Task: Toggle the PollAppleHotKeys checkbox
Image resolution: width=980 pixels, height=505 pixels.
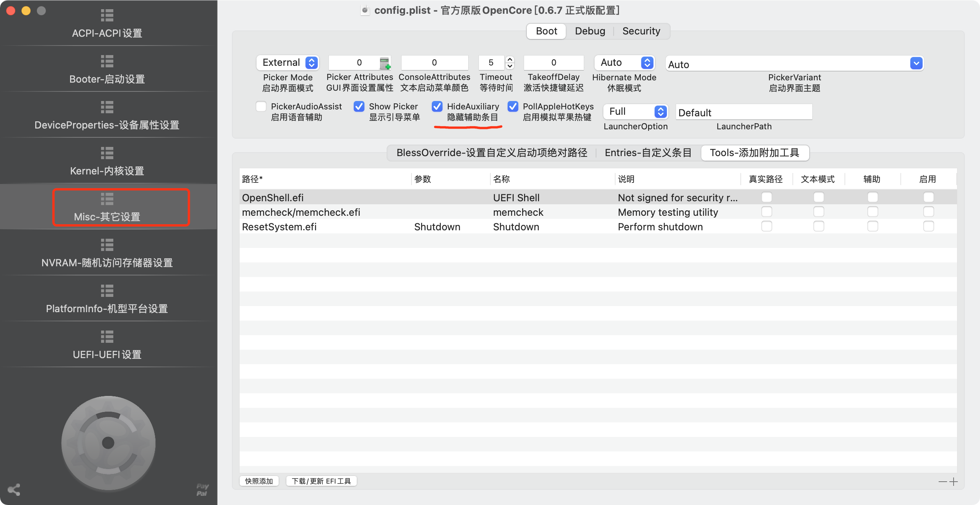Action: 513,106
